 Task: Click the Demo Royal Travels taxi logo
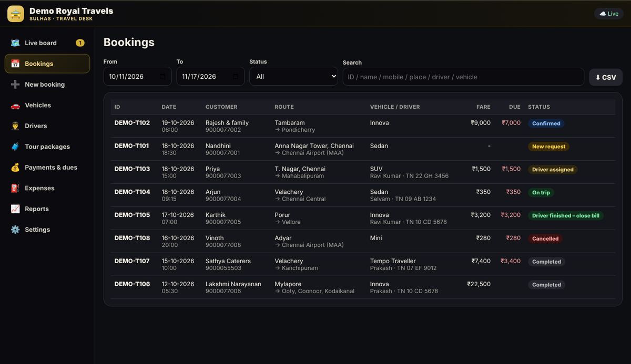(16, 14)
